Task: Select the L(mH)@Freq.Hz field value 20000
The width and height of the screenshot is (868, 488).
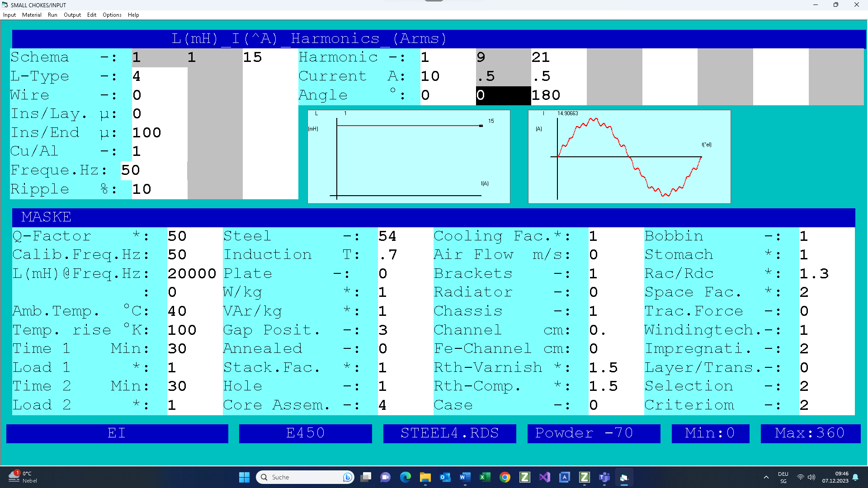Action: pyautogui.click(x=194, y=274)
